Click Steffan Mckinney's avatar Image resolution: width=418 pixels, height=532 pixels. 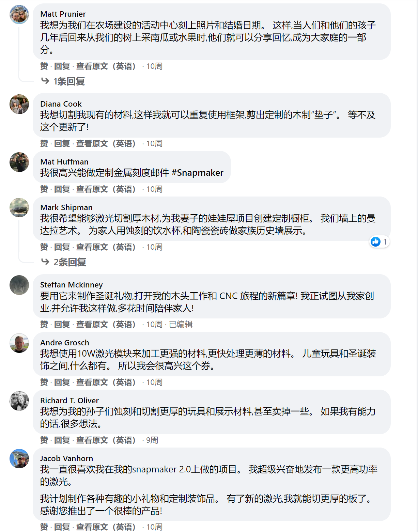coord(19,285)
